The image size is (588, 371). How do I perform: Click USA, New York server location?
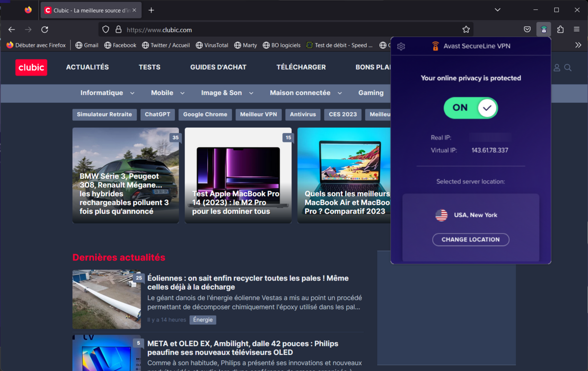coord(466,215)
